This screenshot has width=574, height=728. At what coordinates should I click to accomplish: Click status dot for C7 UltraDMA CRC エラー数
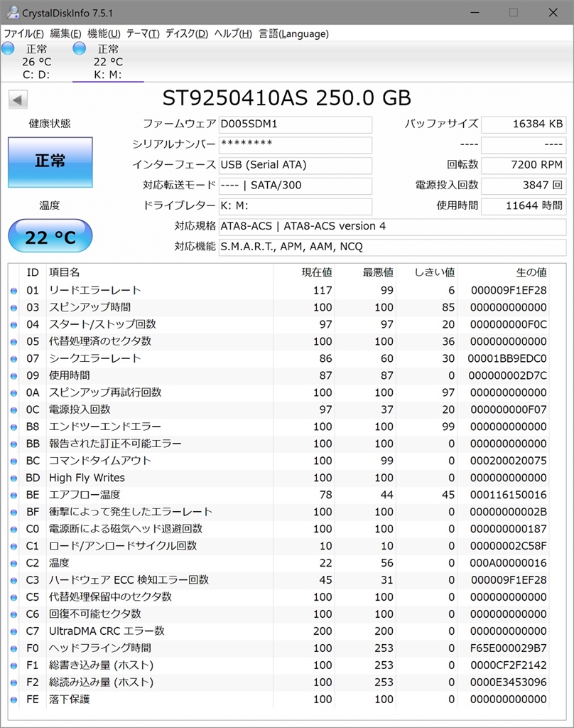[x=14, y=632]
